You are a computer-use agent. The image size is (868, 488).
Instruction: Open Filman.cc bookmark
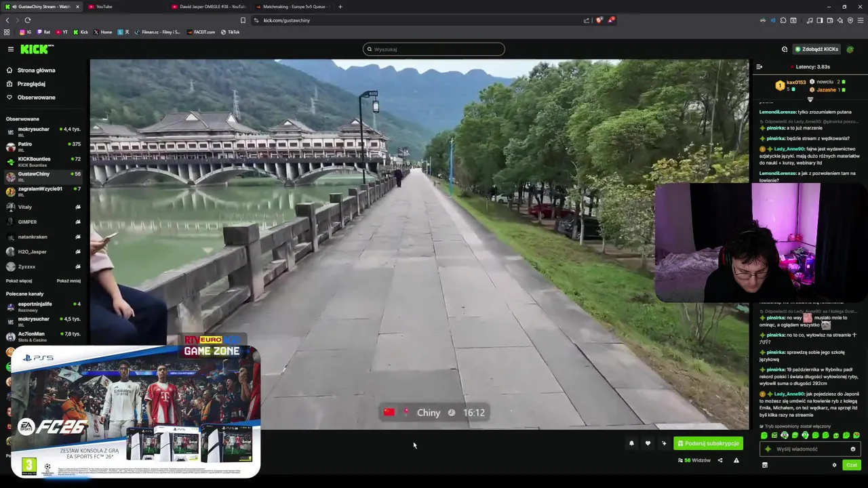[157, 32]
